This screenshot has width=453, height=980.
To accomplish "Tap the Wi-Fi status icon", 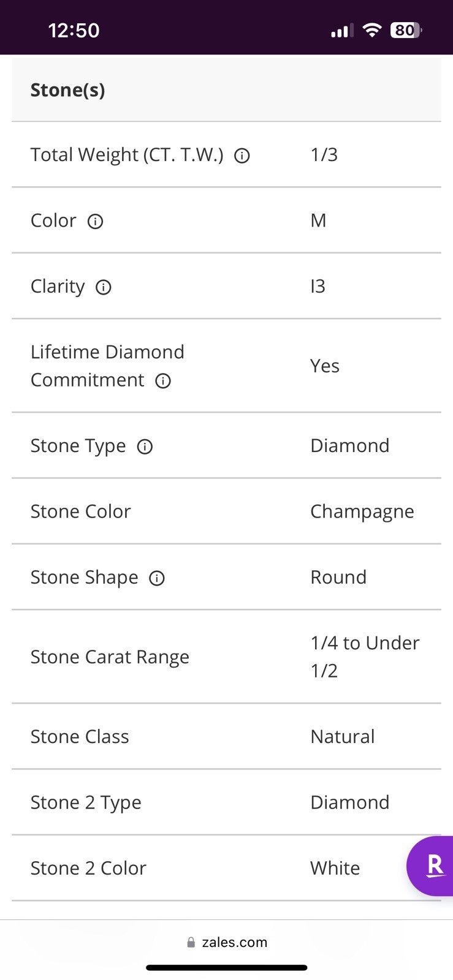I will click(372, 29).
